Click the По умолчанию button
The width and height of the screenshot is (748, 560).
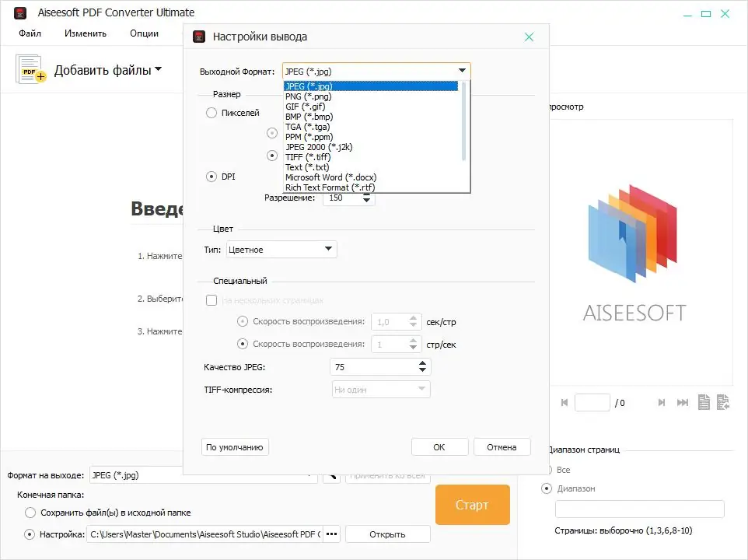(x=235, y=447)
